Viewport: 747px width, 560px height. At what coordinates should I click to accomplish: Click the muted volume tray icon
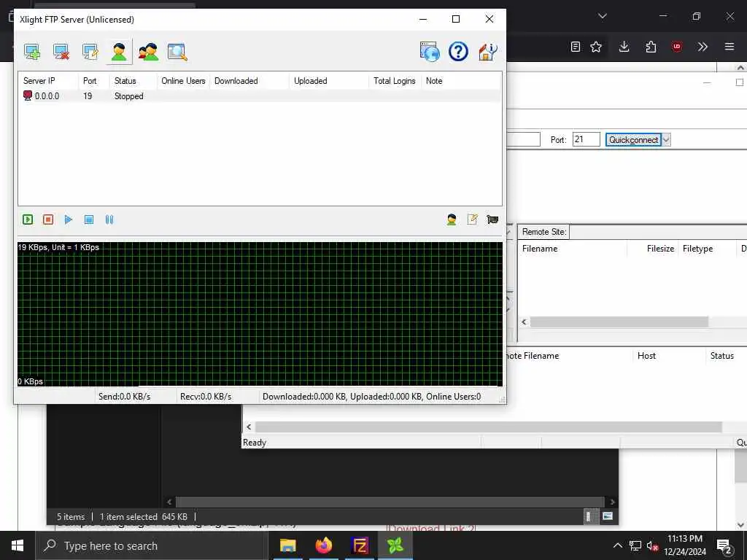point(652,545)
